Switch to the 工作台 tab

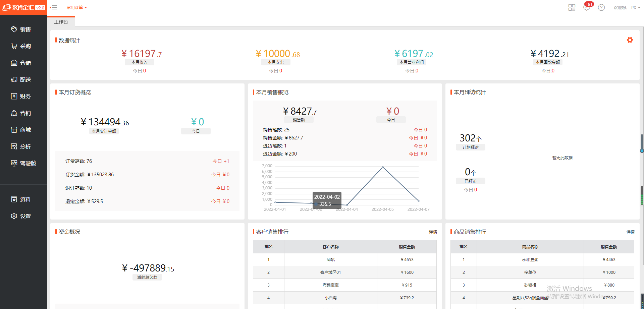[x=61, y=22]
